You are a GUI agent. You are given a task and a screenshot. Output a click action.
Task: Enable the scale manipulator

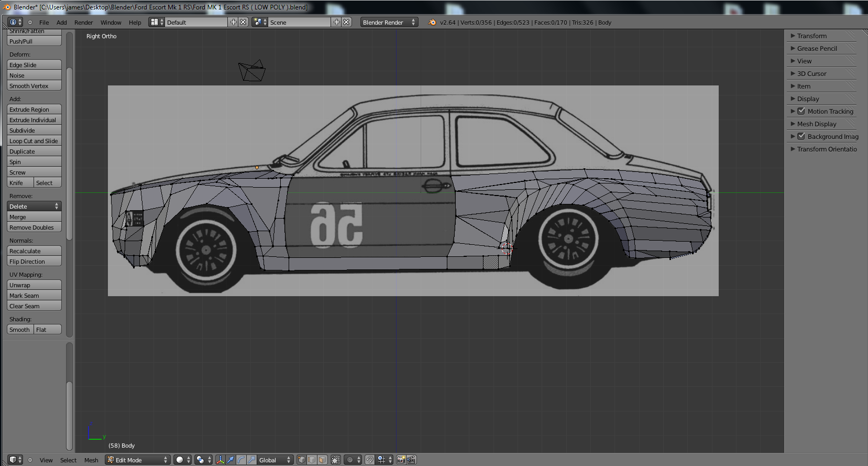(x=251, y=460)
